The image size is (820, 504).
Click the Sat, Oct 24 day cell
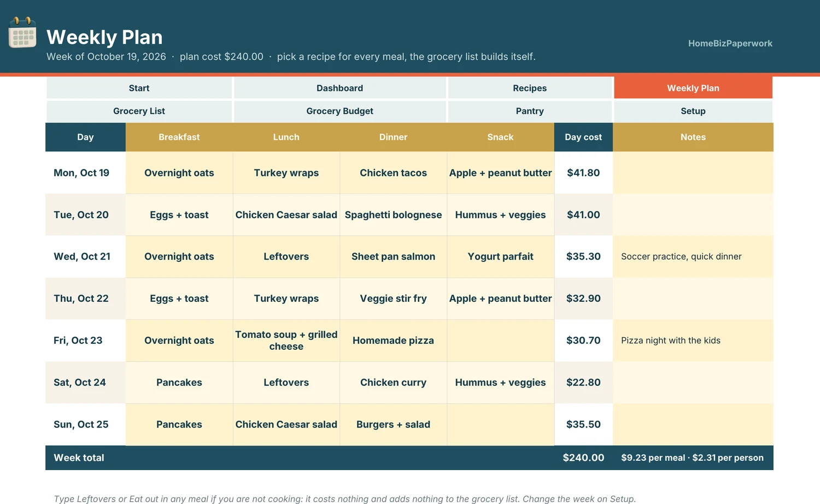[85, 383]
